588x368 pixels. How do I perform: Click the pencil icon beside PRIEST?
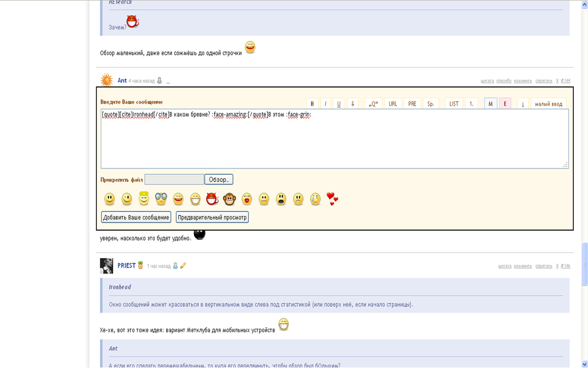(183, 265)
